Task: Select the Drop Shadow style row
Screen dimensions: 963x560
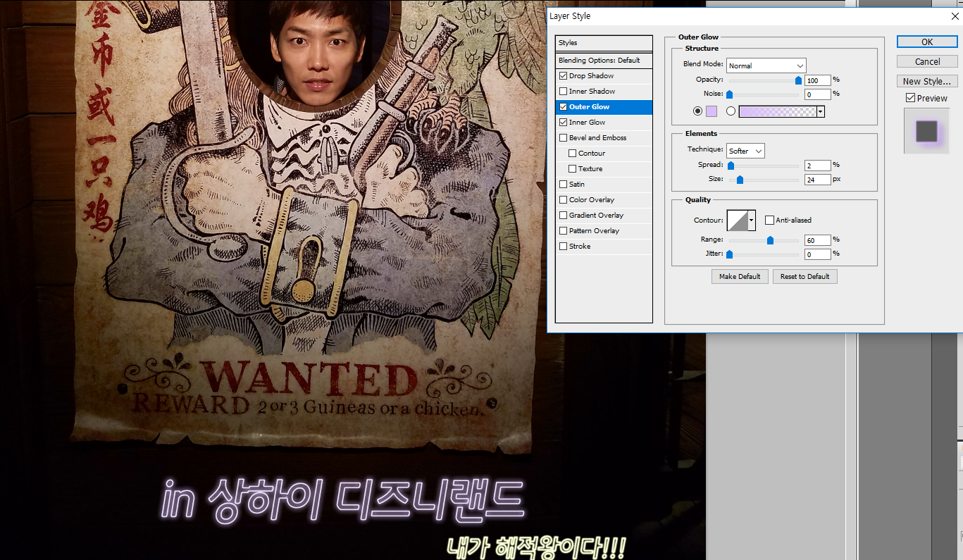Action: point(604,76)
